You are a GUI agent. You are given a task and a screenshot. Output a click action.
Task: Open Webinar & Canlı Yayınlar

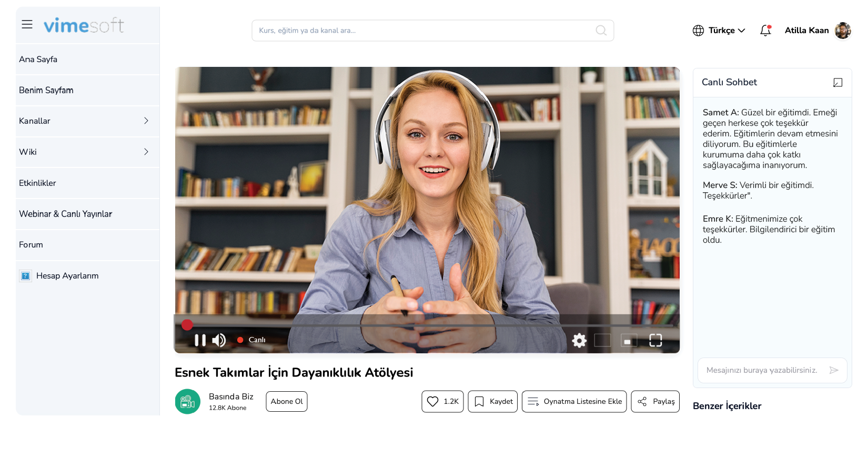point(88,214)
